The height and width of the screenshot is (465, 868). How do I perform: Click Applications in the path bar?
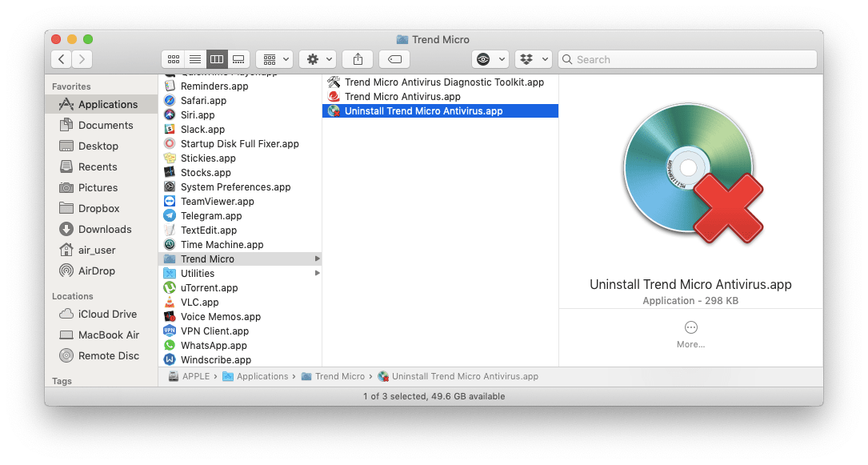[x=263, y=376]
